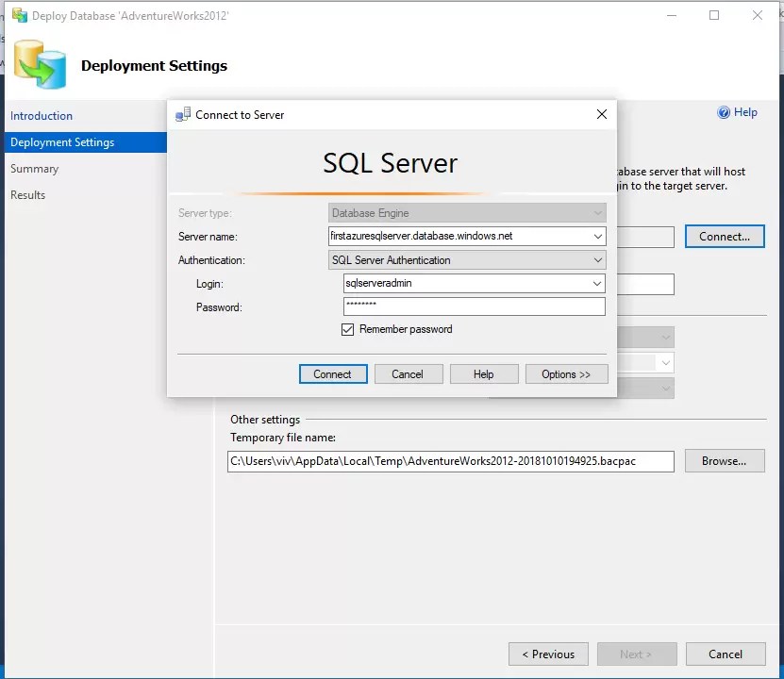The image size is (784, 679).
Task: Minimize the Deploy Database window
Action: [672, 15]
